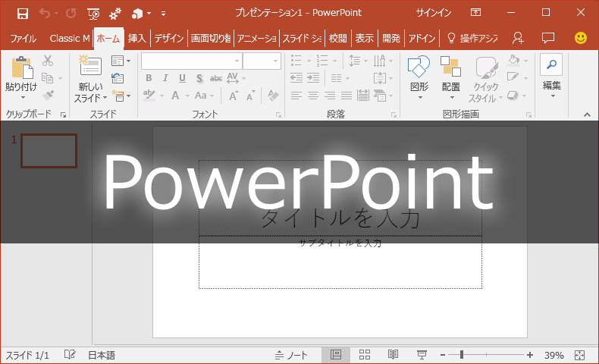Decrease font size with the small A icon
The width and height of the screenshot is (599, 364).
coord(250,96)
